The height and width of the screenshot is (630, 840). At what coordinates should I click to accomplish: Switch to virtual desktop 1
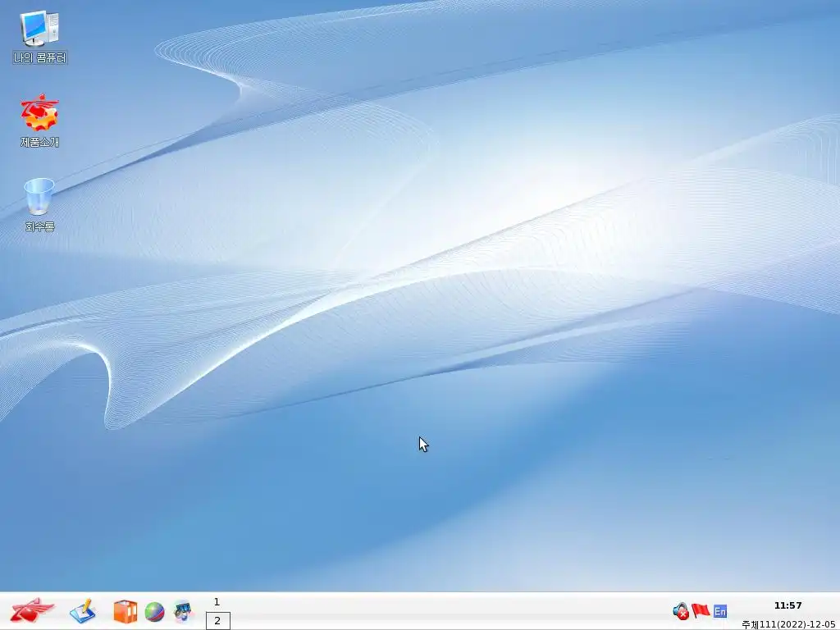pyautogui.click(x=217, y=602)
